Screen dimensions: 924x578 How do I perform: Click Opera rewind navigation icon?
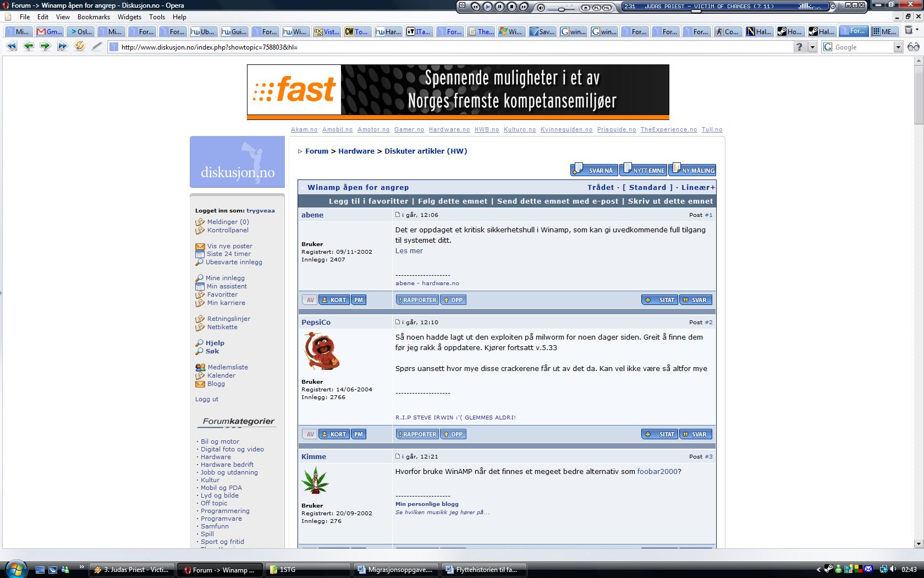[x=12, y=46]
